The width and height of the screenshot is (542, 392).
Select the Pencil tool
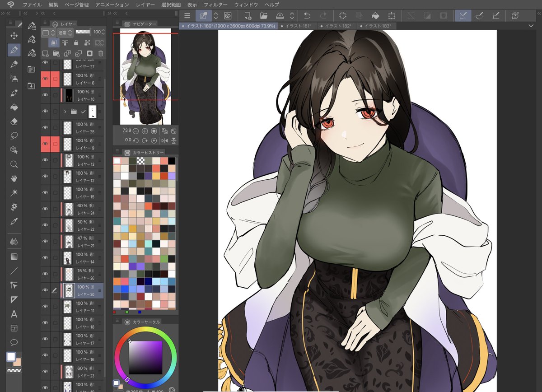14,64
